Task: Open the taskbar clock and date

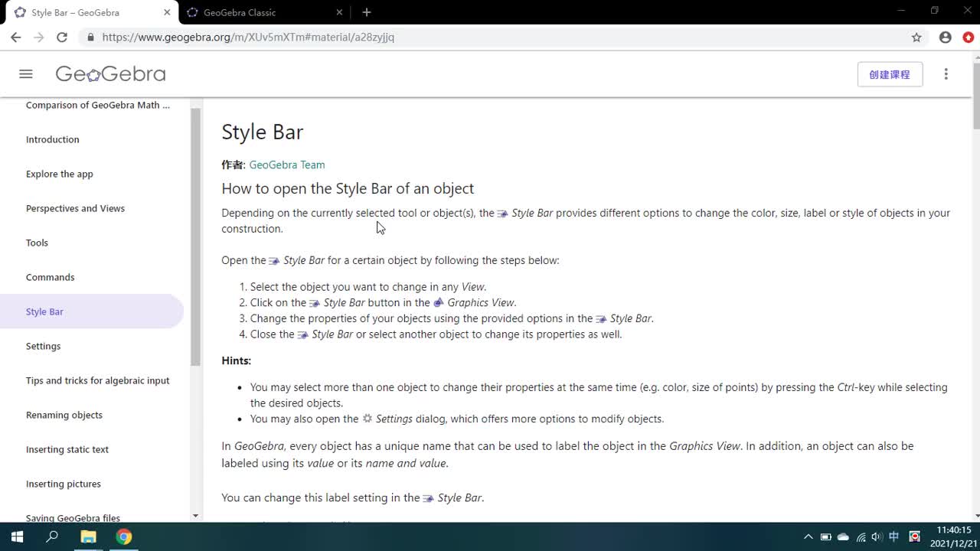Action: (953, 536)
